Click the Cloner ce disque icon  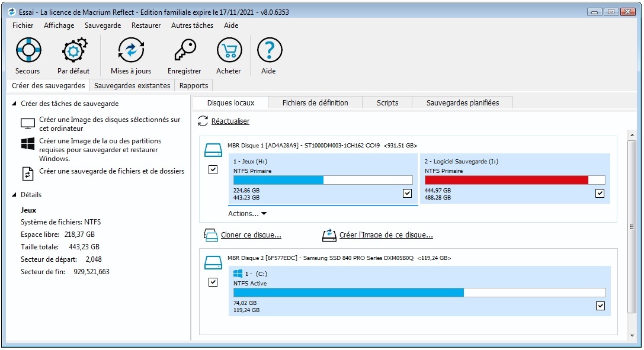click(x=211, y=235)
